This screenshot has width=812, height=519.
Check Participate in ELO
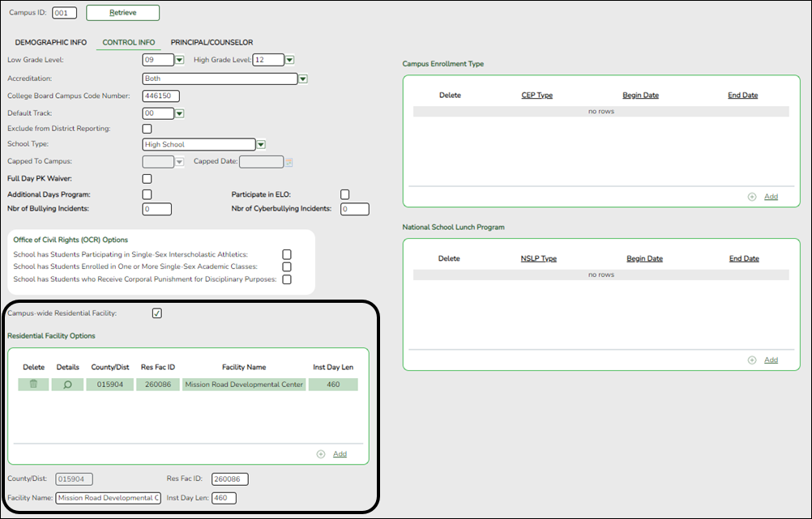pos(344,194)
